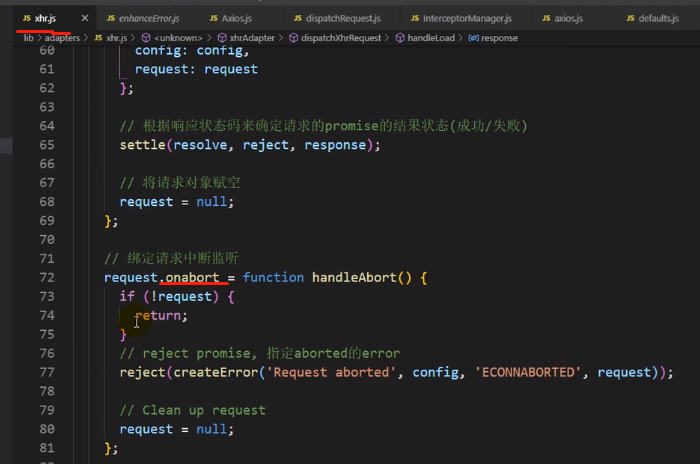Click the JS icon on enhanceError.js tab
The width and height of the screenshot is (700, 464).
[x=111, y=18]
